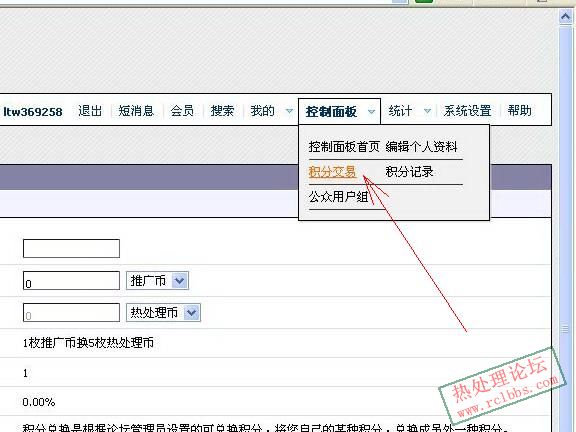Focus the 推广币 amount input field
The height and width of the screenshot is (432, 576).
(71, 281)
